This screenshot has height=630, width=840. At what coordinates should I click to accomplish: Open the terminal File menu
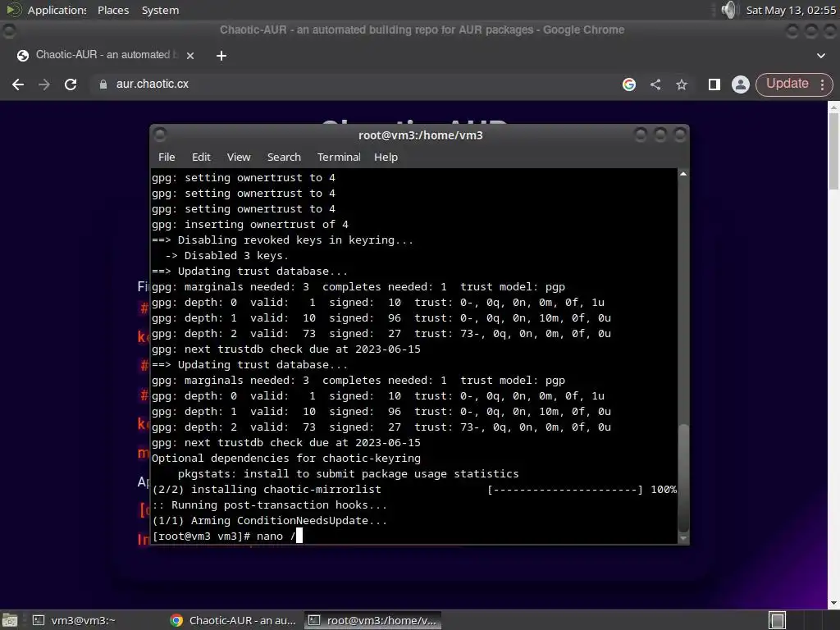[167, 157]
